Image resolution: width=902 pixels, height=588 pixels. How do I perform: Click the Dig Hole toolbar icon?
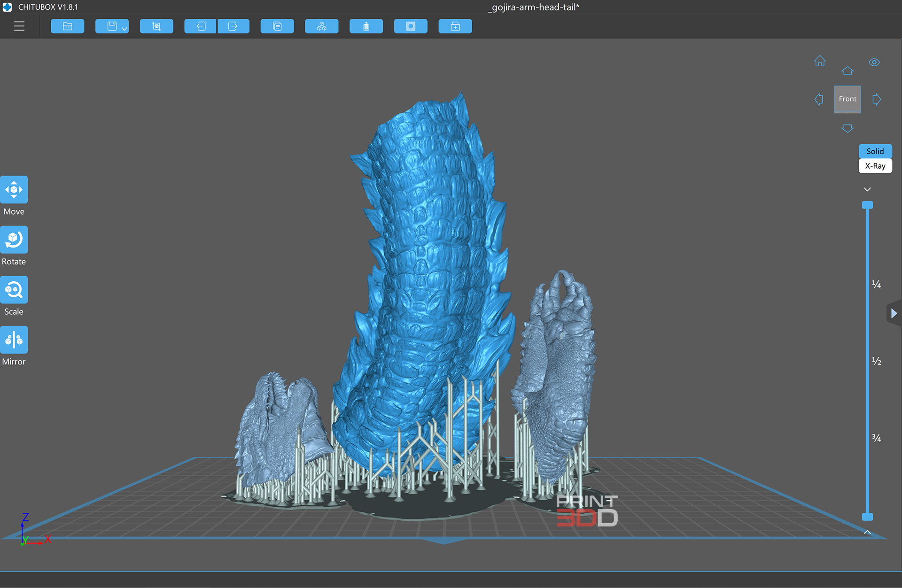point(411,26)
